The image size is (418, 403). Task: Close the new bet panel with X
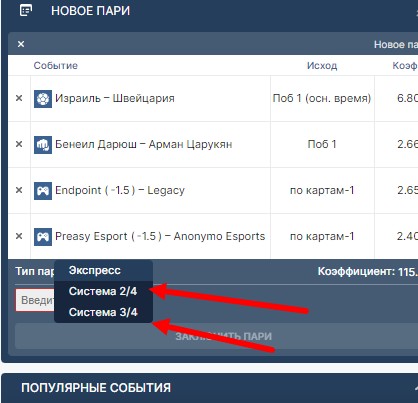point(21,44)
